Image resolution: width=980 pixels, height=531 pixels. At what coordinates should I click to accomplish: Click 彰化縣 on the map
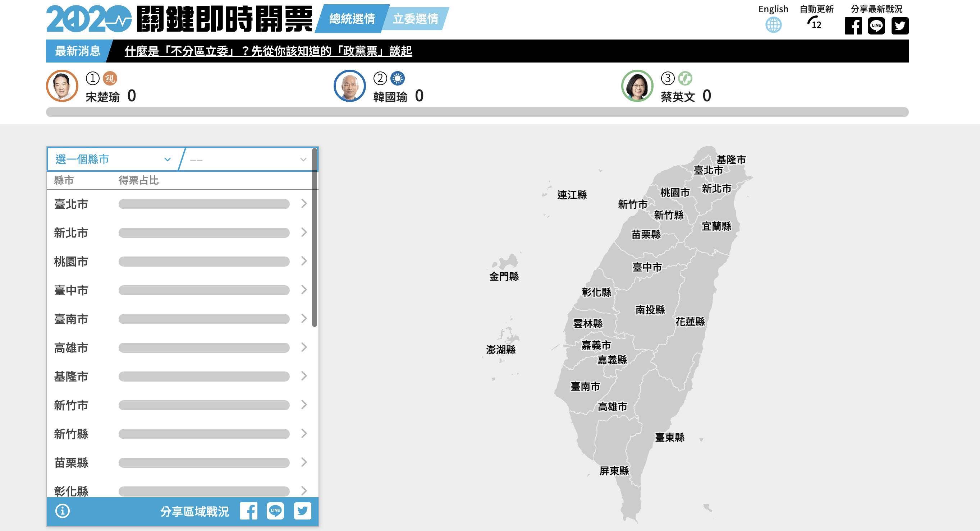tap(596, 292)
